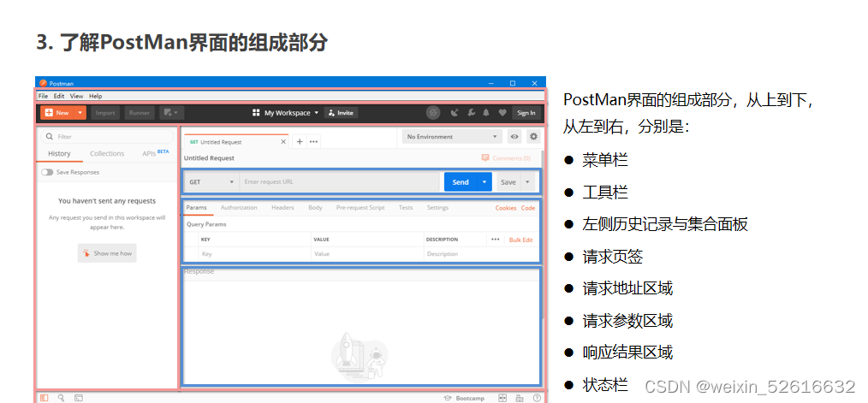Viewport: 868px width, 403px height.
Task: Click the orange New button
Action: click(57, 112)
